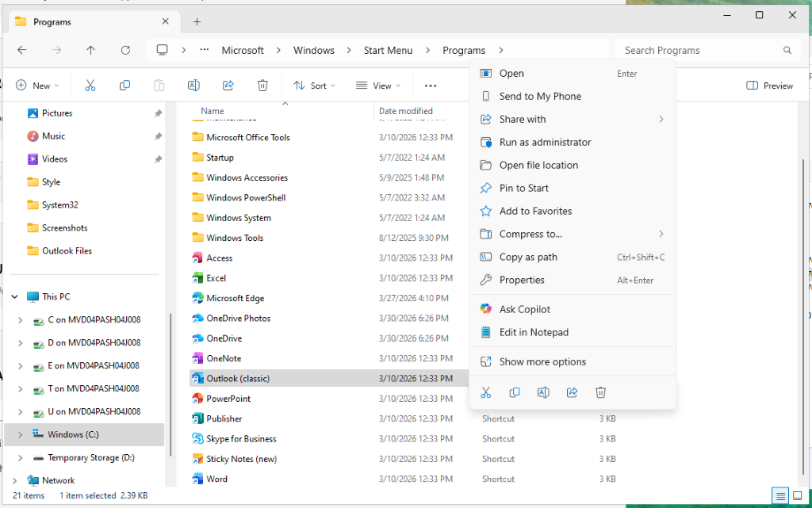Switch to large icons view in status bar
Image resolution: width=812 pixels, height=508 pixels.
point(798,495)
